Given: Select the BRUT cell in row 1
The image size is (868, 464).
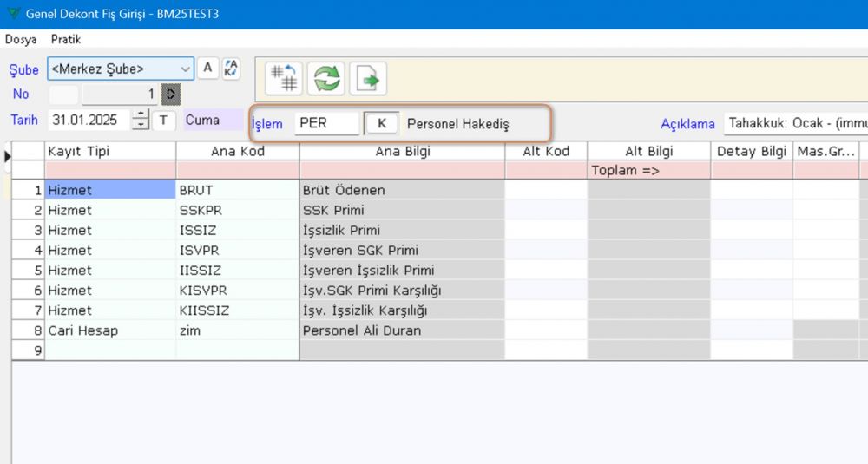Looking at the screenshot, I should tap(237, 190).
